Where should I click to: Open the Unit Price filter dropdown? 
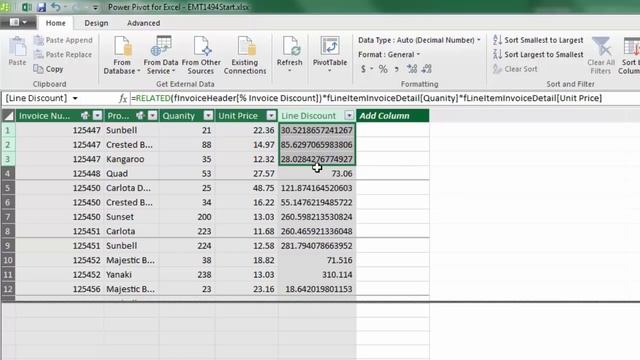pos(271,116)
